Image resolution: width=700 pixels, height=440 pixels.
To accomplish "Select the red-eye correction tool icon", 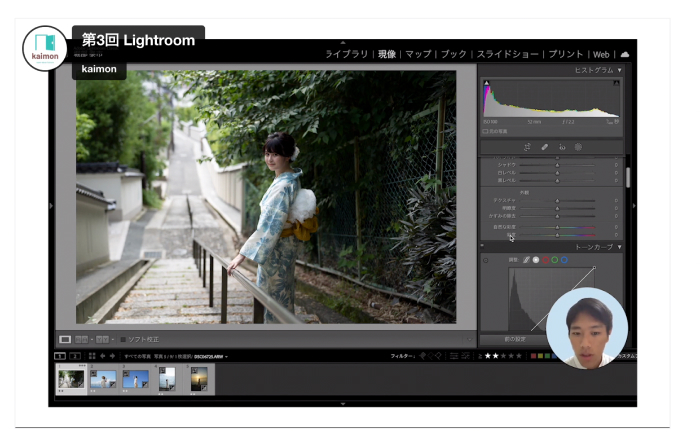I will click(561, 147).
